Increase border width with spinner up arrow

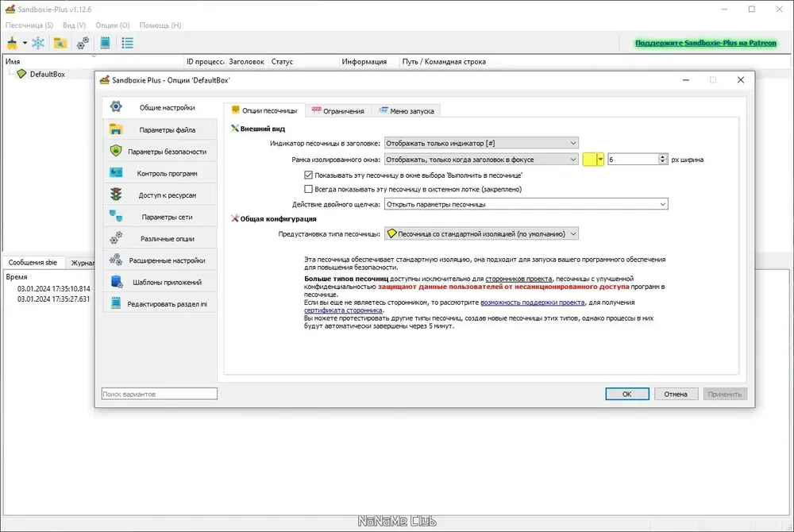click(x=662, y=157)
